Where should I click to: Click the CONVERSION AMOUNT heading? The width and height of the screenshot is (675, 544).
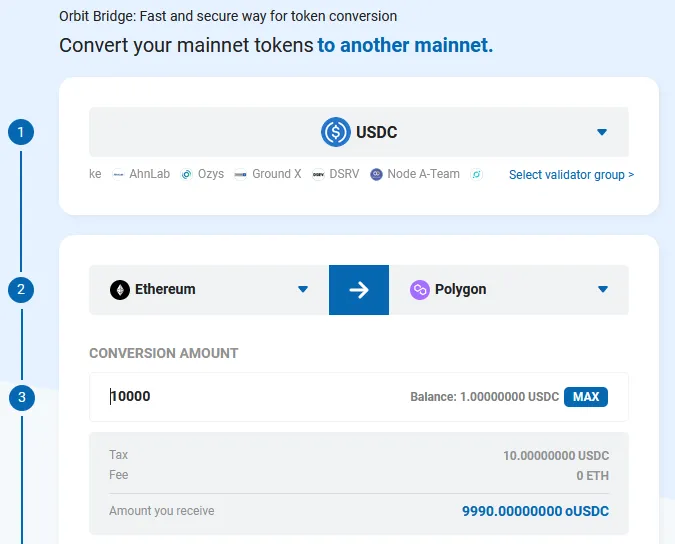pos(164,353)
